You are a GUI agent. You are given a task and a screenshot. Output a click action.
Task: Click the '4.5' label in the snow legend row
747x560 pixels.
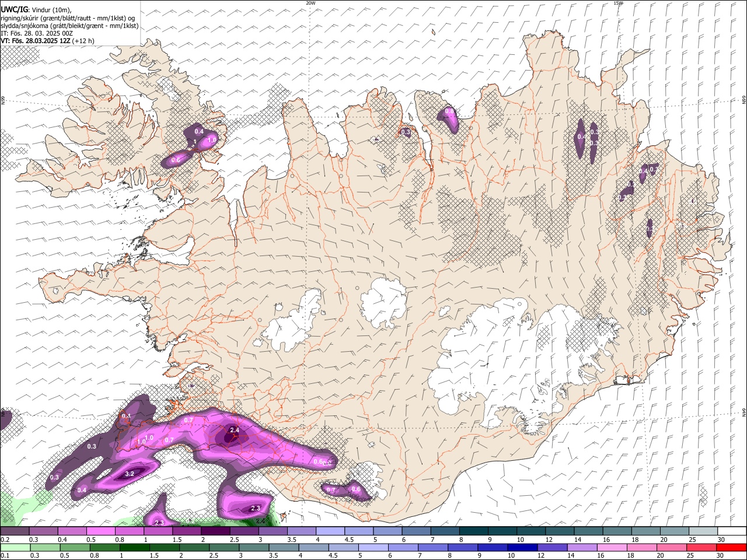click(349, 540)
